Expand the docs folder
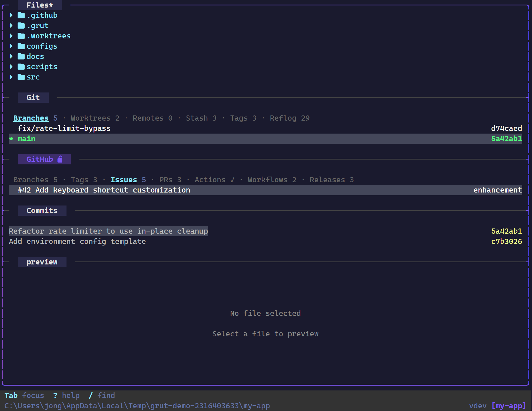Viewport: 532px width, 411px height. (x=11, y=57)
